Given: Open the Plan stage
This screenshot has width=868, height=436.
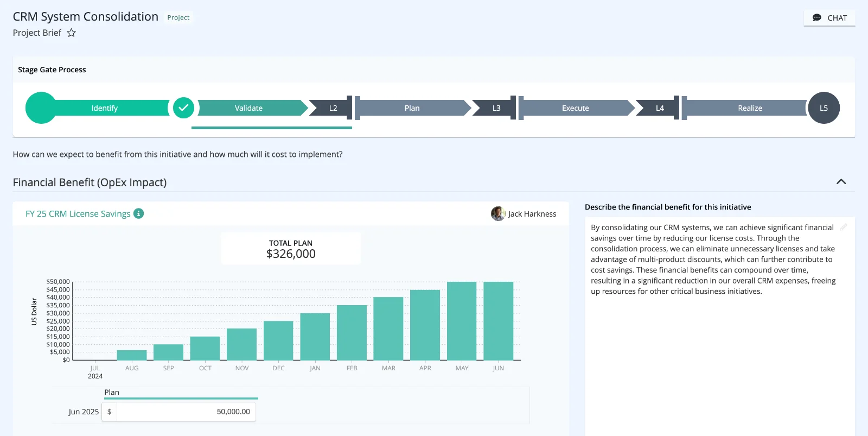Looking at the screenshot, I should pos(412,108).
